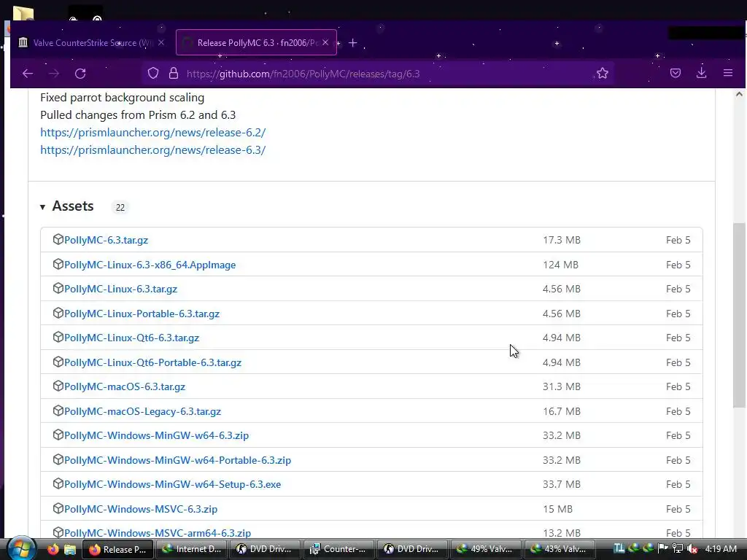The height and width of the screenshot is (560, 747).
Task: Open the Pocket save icon
Action: pos(675,74)
